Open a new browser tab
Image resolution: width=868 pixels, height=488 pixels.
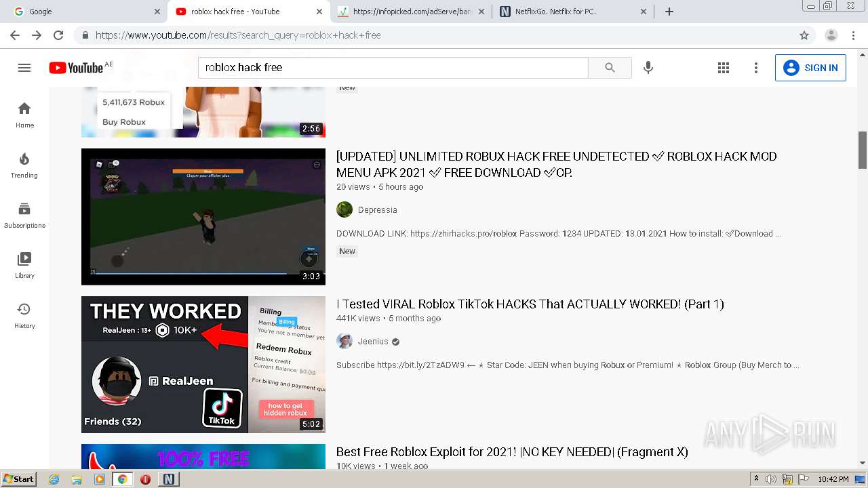pyautogui.click(x=669, y=12)
